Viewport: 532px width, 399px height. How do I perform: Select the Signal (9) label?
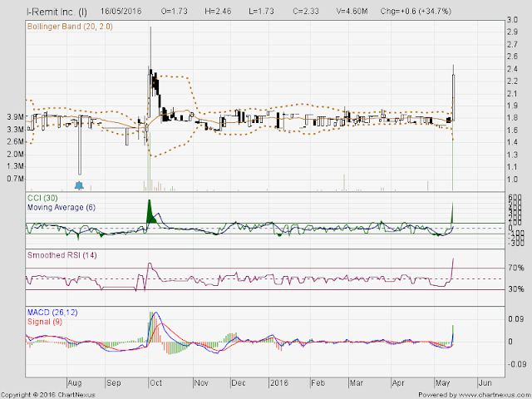click(45, 322)
